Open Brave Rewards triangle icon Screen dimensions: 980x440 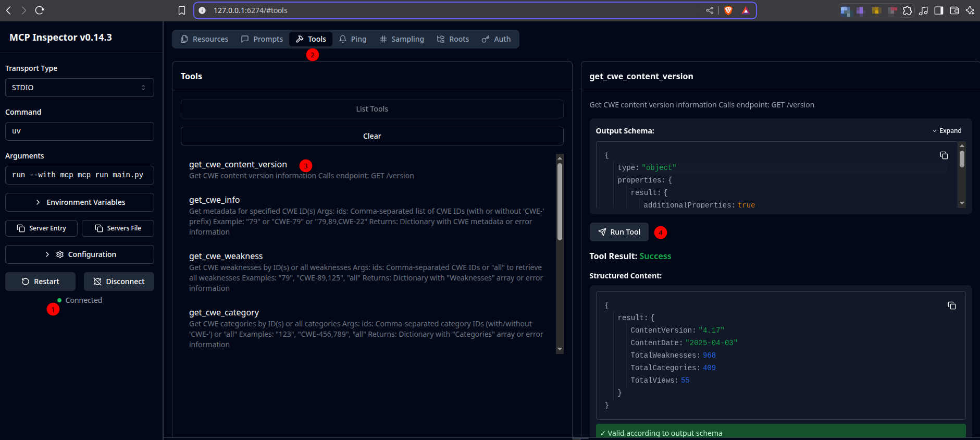(746, 10)
